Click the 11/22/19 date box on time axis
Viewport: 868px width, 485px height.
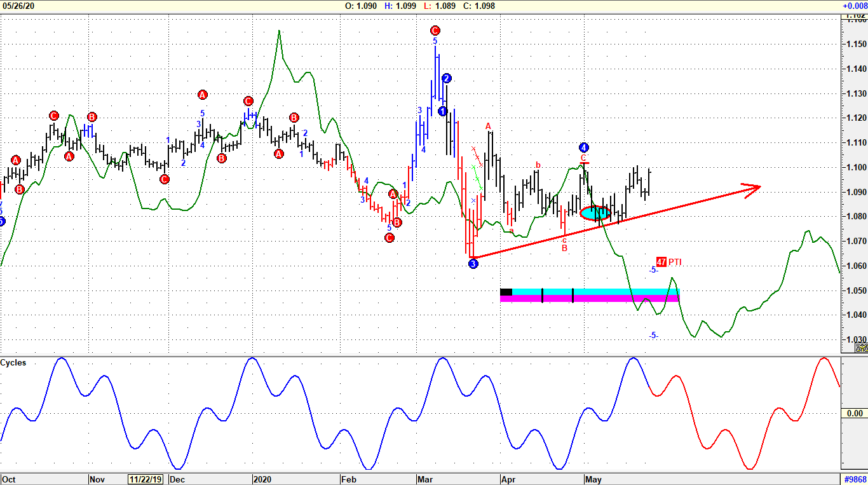pos(146,479)
